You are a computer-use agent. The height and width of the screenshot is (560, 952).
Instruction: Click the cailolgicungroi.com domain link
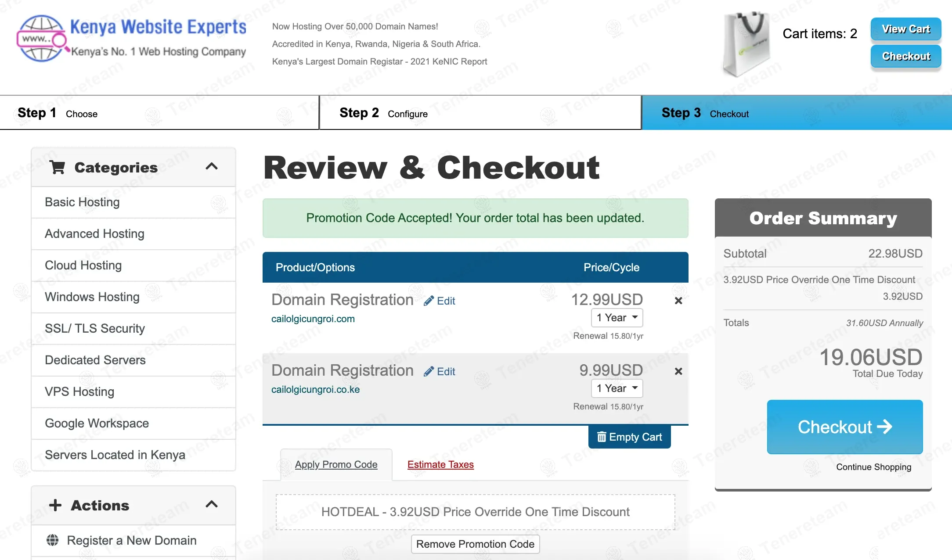tap(313, 319)
